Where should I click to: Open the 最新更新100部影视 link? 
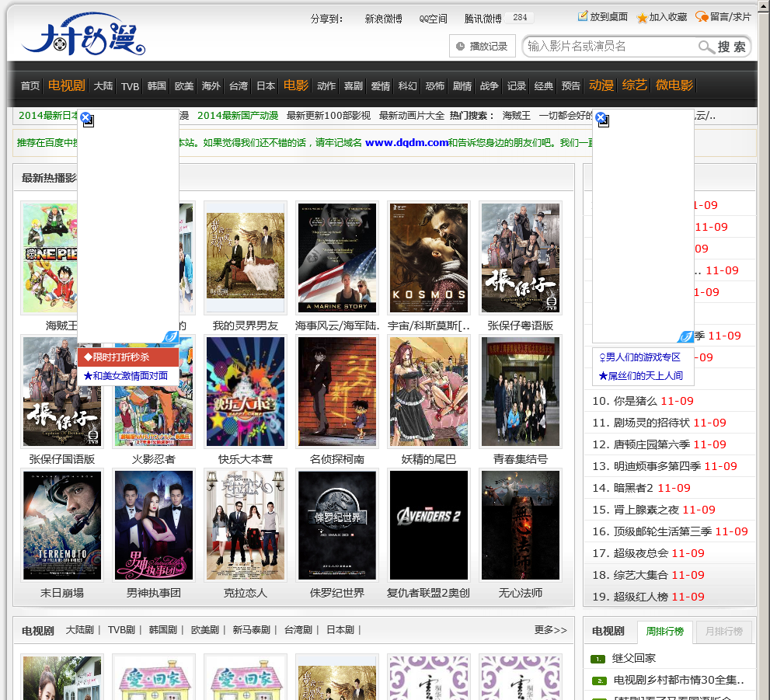point(329,115)
